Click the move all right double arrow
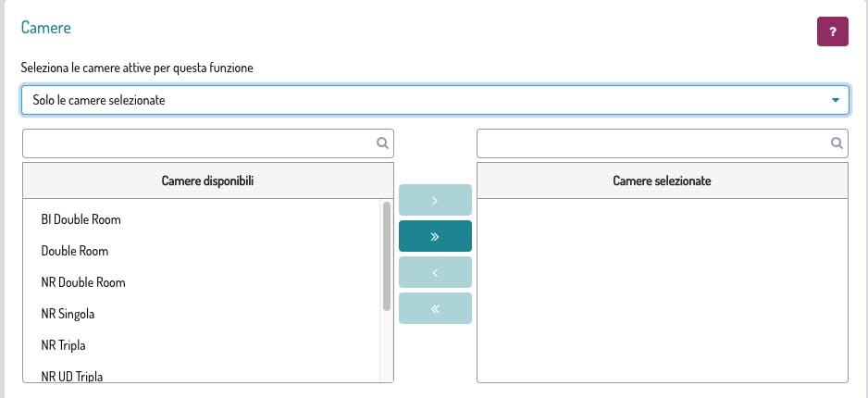This screenshot has width=868, height=398. [435, 236]
